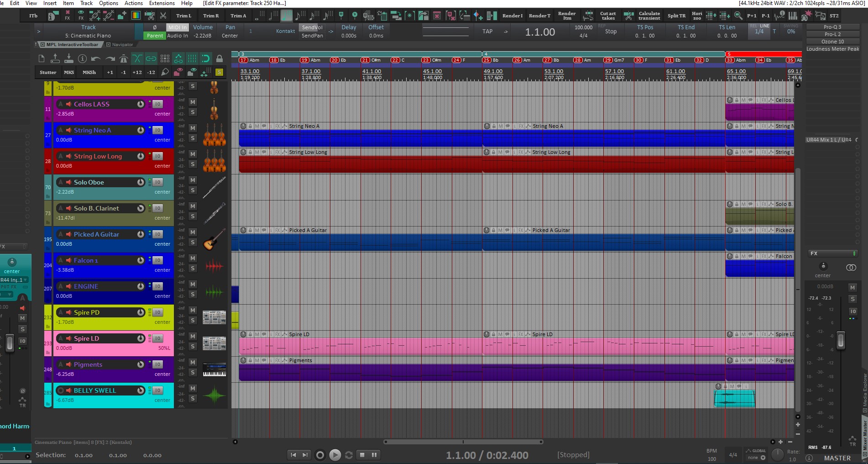Toggle repeat loop button in transport

click(x=349, y=455)
